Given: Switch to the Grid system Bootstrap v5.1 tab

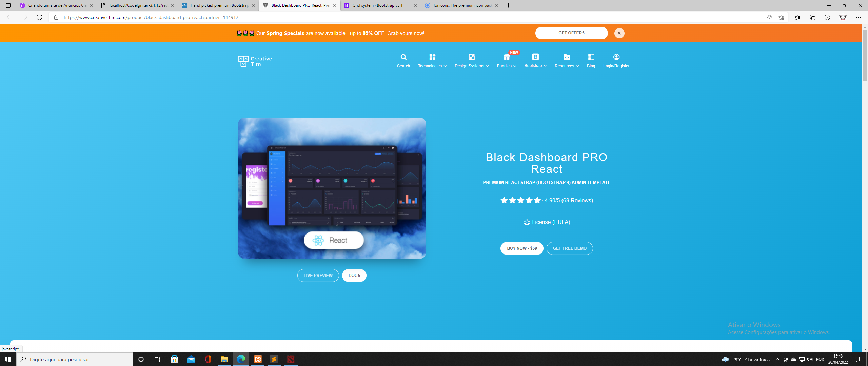Looking at the screenshot, I should click(x=381, y=5).
